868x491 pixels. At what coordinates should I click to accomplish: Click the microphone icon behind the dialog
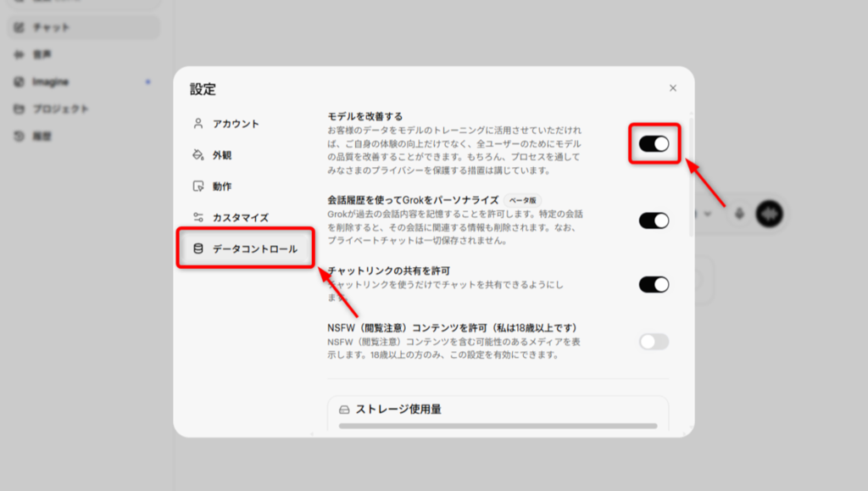[x=739, y=214]
